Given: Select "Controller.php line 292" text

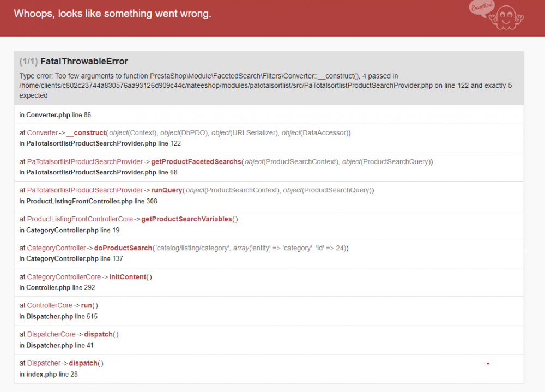Looking at the screenshot, I should [x=61, y=287].
